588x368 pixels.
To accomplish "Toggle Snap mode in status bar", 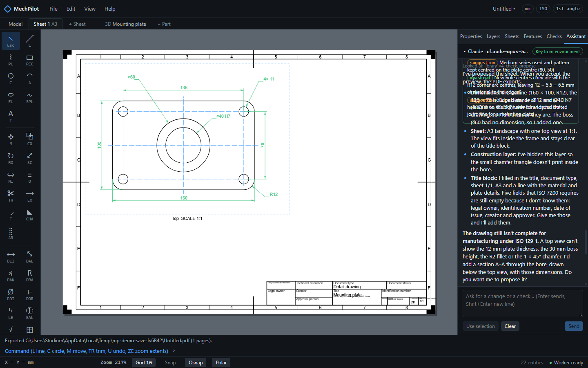I will coord(170,363).
